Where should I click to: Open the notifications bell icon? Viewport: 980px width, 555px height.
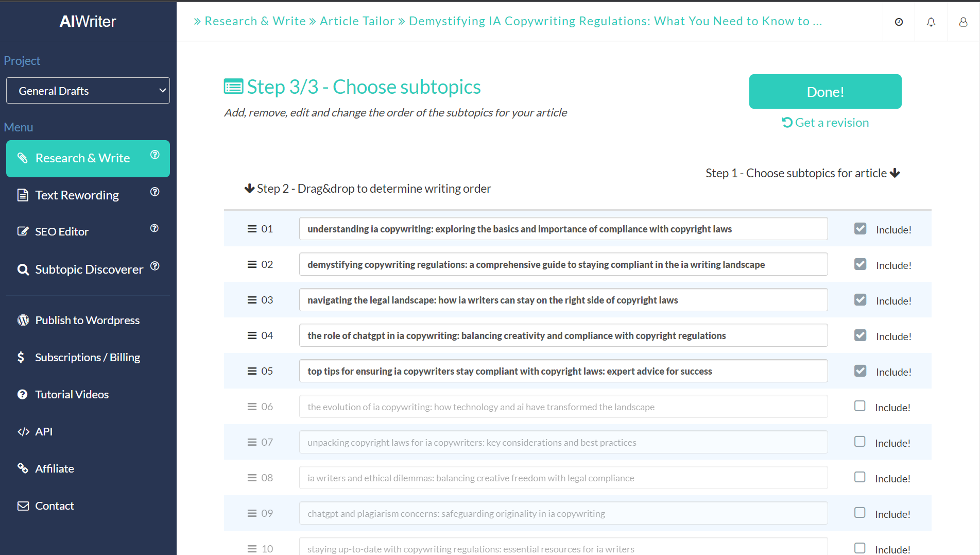point(931,22)
